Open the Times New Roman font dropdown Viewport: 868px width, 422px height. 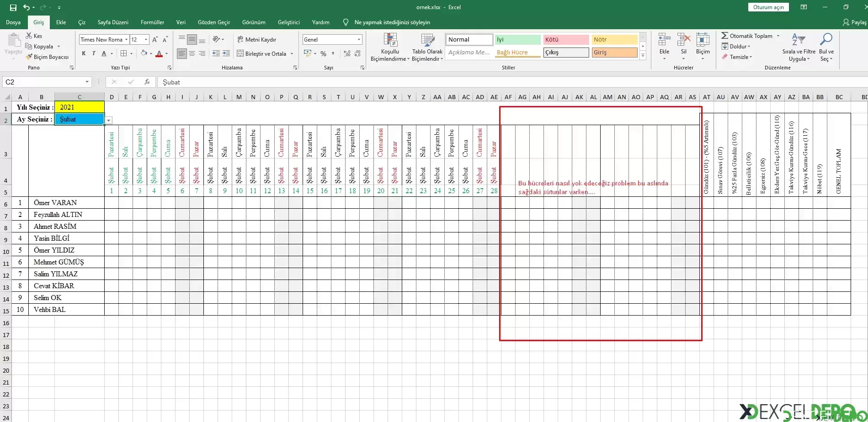(126, 40)
